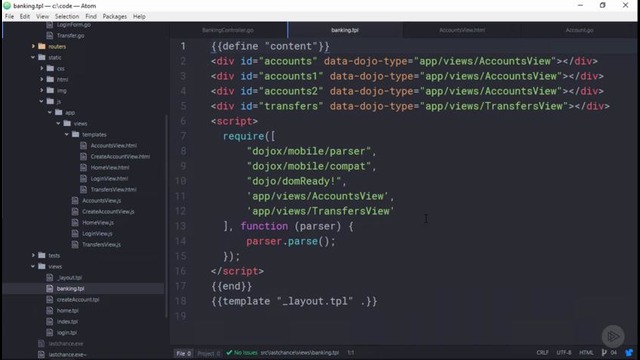Click file icon of AccountsView.html
The height and width of the screenshot is (360, 640).
coord(84,145)
